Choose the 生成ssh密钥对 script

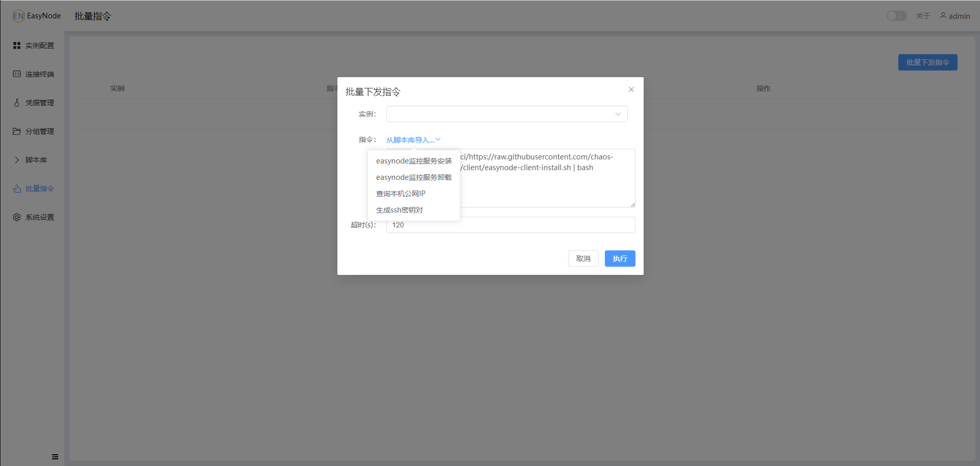pos(400,210)
